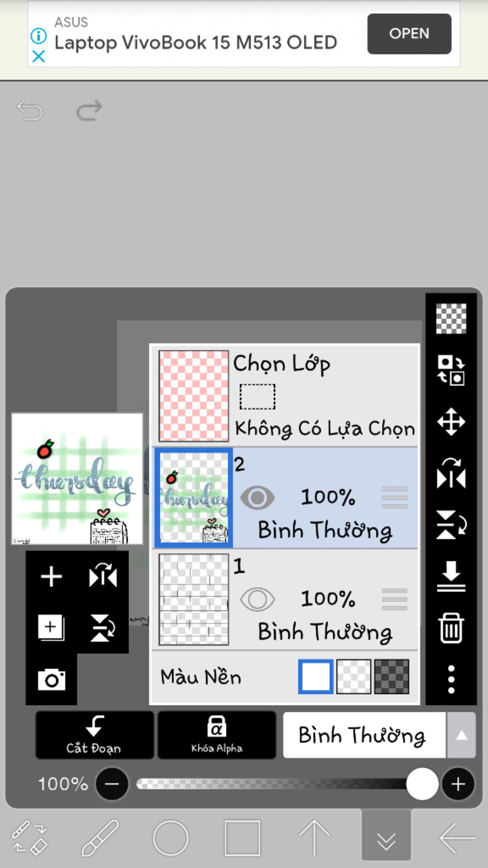Tap the Cắt Đoạn clipping button

pyautogui.click(x=94, y=735)
